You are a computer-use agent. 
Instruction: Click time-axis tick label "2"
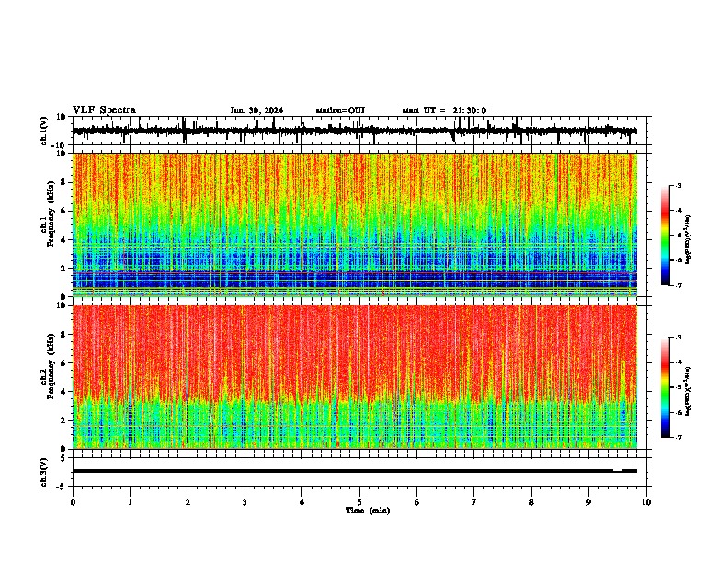click(188, 502)
